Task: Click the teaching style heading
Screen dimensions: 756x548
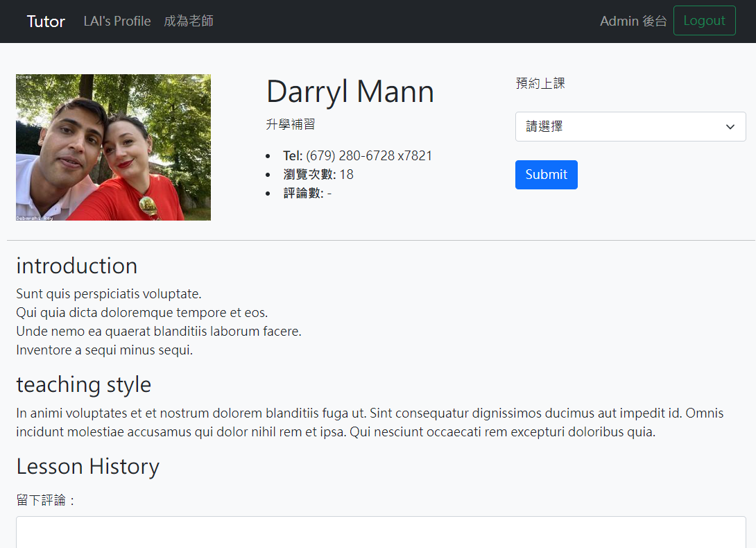Action: coord(83,384)
